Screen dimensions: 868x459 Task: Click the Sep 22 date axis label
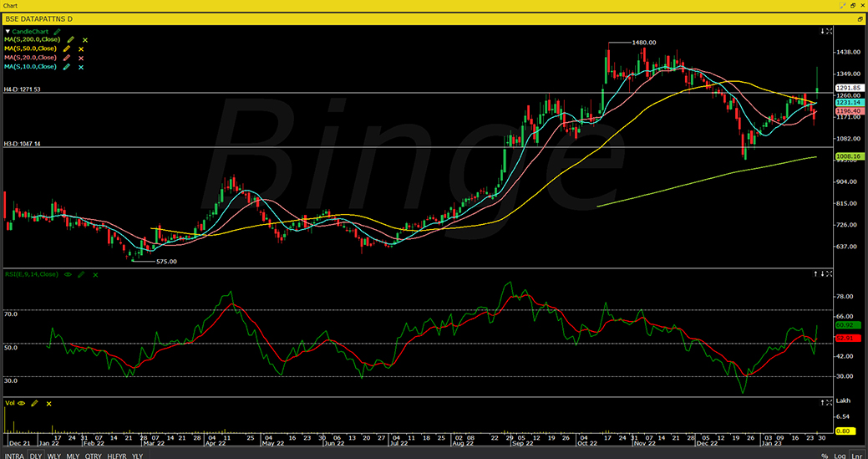[525, 443]
